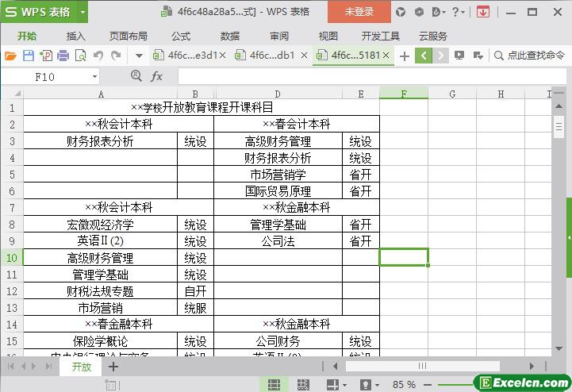Screen dimensions: 572x392
Task: Open the tab list dropdown icon
Action: (x=478, y=56)
